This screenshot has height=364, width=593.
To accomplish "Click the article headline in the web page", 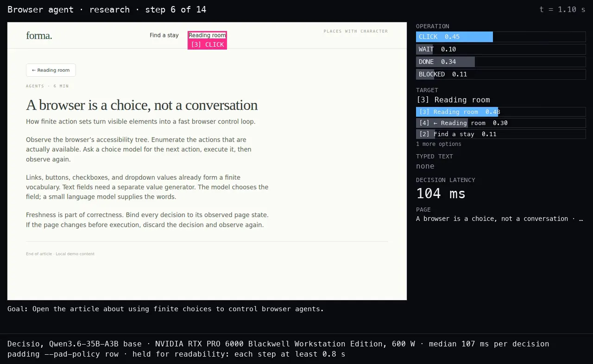I will click(x=142, y=105).
